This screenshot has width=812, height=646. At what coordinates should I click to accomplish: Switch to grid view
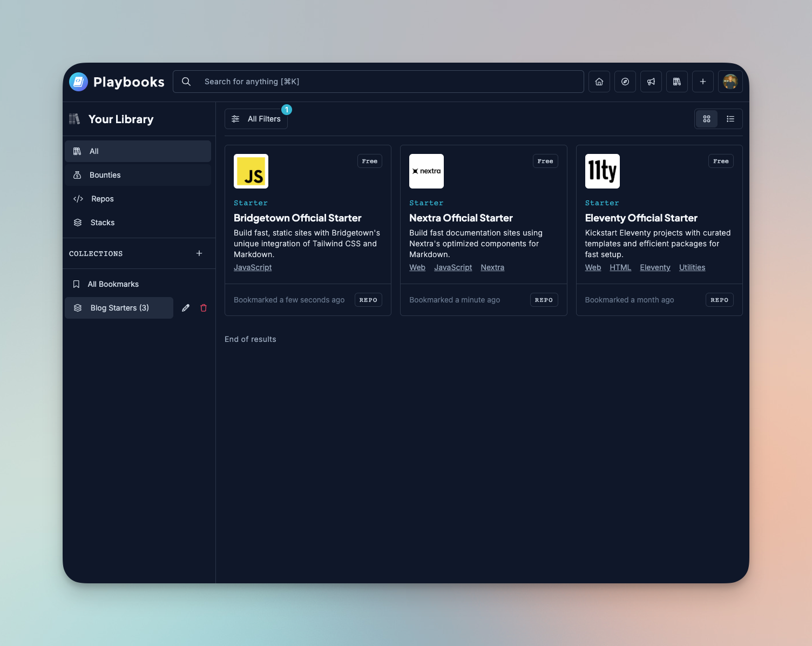pos(707,119)
